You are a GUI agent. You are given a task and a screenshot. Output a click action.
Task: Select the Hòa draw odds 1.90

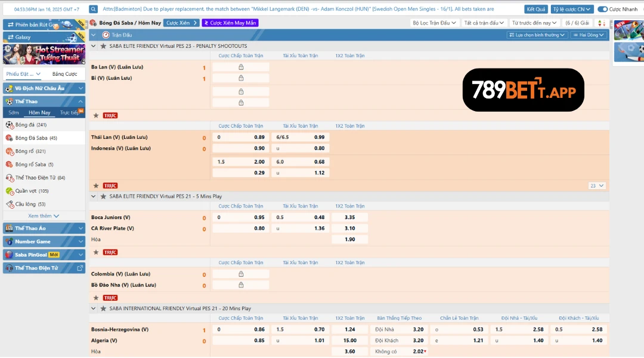[x=349, y=240]
